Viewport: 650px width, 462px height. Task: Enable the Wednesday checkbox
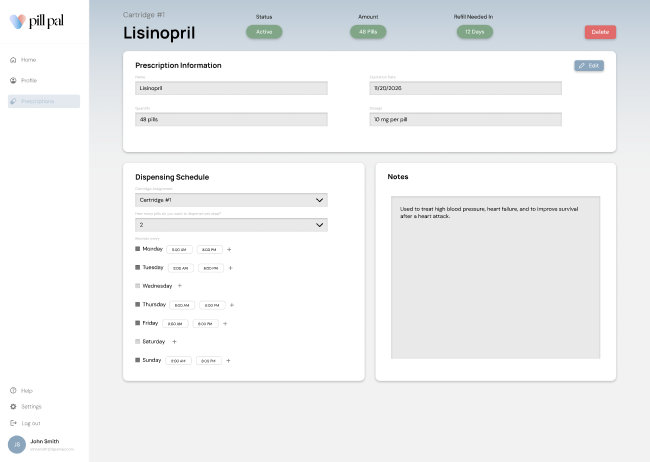[x=138, y=286]
